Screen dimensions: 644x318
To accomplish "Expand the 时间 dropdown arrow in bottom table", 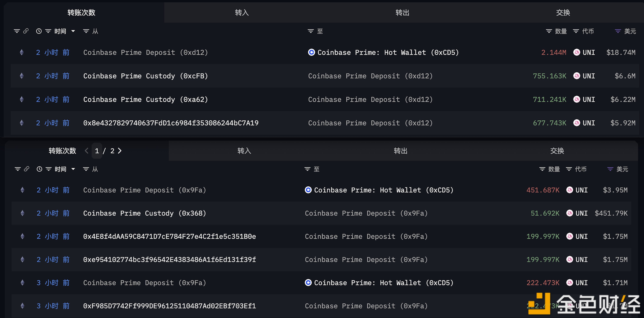I will pyautogui.click(x=73, y=169).
